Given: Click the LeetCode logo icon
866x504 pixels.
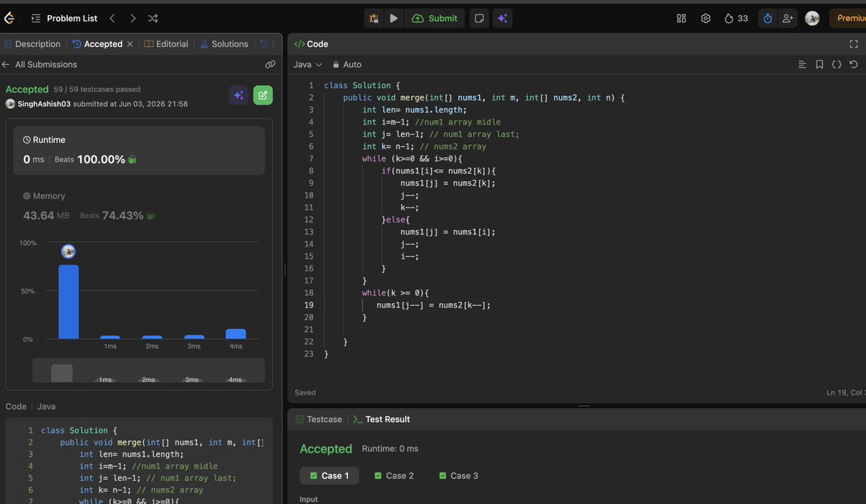Looking at the screenshot, I should tap(8, 18).
